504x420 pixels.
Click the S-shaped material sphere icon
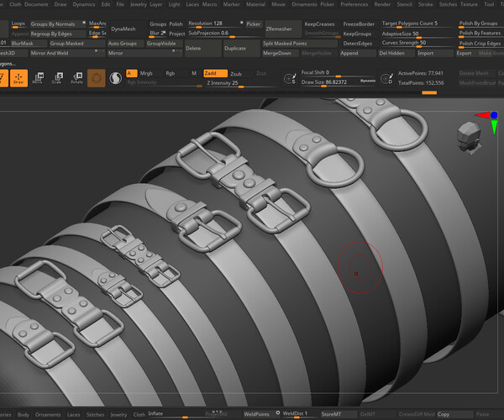pyautogui.click(x=115, y=78)
